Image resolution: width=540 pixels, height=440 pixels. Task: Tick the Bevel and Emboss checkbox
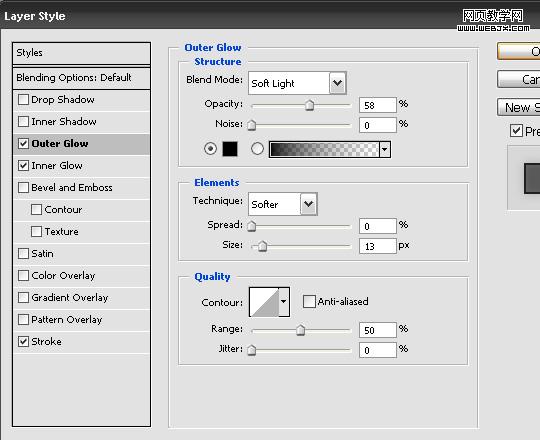pyautogui.click(x=23, y=188)
